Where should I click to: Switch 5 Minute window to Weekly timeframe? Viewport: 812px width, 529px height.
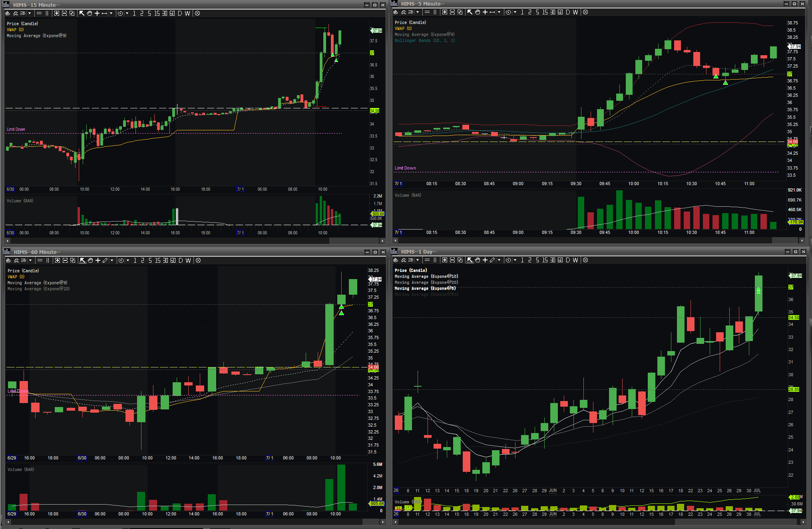[x=575, y=12]
